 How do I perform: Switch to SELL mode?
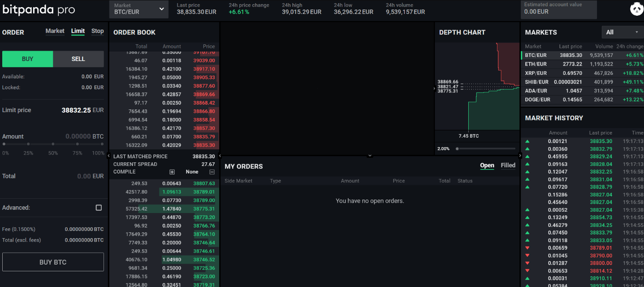click(x=78, y=59)
